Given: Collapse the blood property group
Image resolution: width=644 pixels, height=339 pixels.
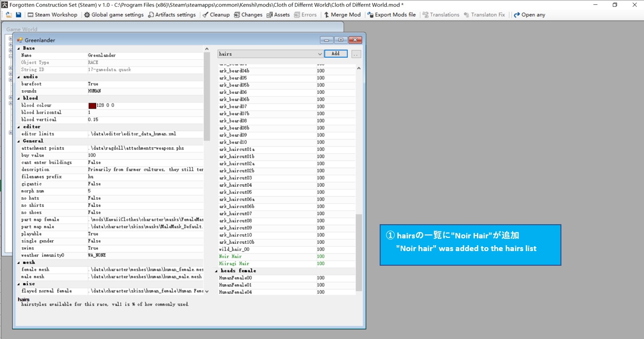Looking at the screenshot, I should [19, 98].
